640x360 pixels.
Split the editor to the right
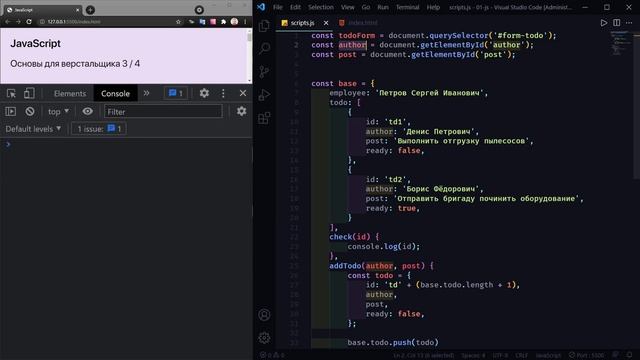[616, 23]
